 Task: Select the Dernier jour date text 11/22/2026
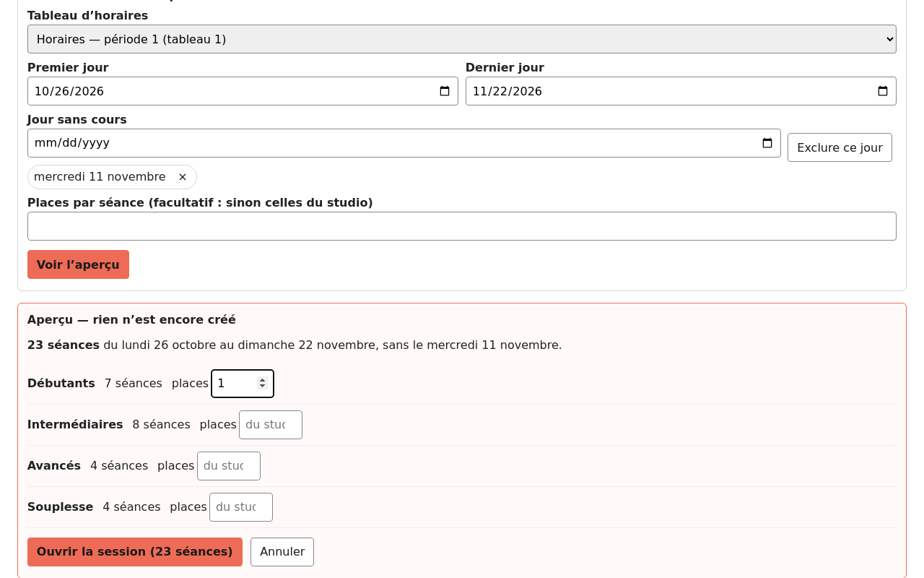[507, 91]
